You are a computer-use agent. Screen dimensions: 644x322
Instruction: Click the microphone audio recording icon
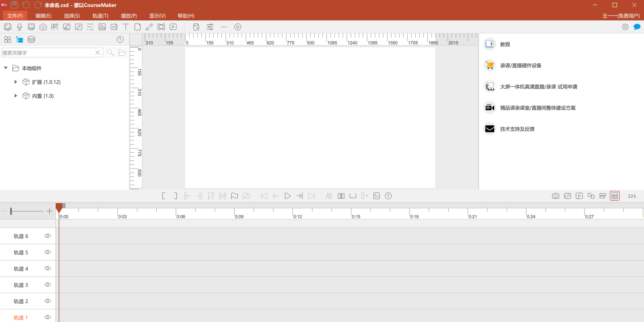[x=20, y=27]
